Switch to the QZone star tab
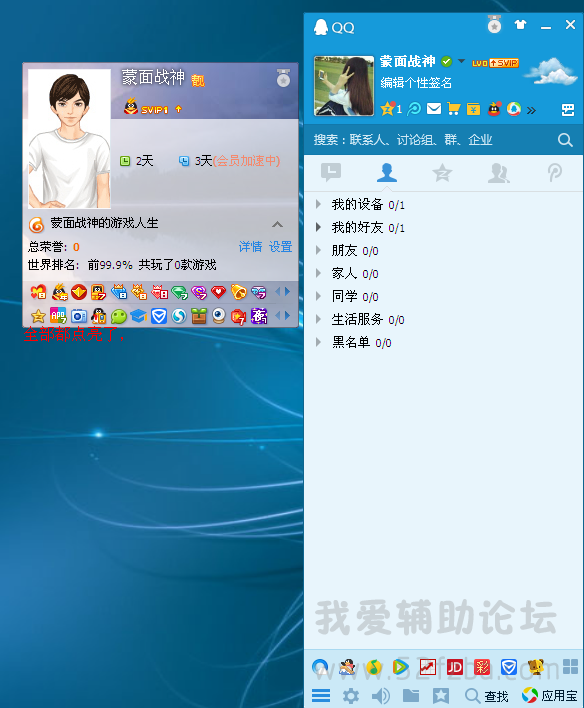Image resolution: width=584 pixels, height=708 pixels. coord(442,173)
